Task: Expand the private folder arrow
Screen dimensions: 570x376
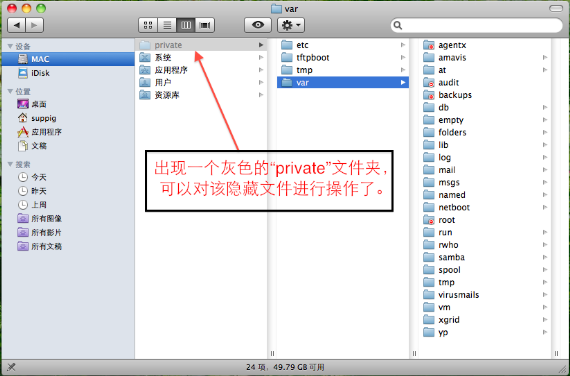Action: click(261, 45)
